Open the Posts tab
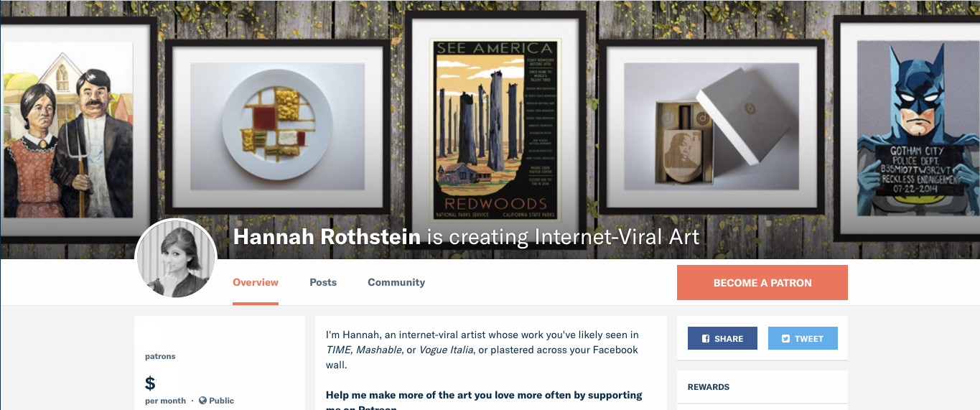Image resolution: width=980 pixels, height=410 pixels. point(323,282)
